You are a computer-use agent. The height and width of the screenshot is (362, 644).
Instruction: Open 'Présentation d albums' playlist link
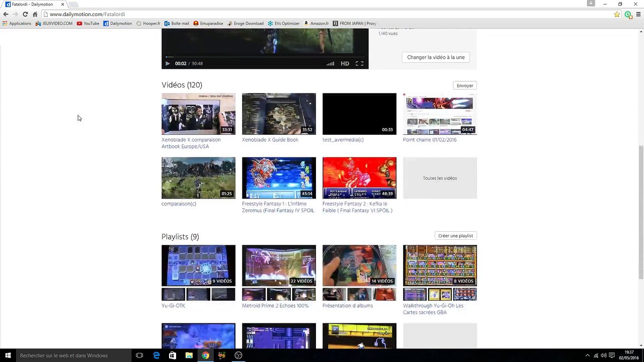pos(348,306)
